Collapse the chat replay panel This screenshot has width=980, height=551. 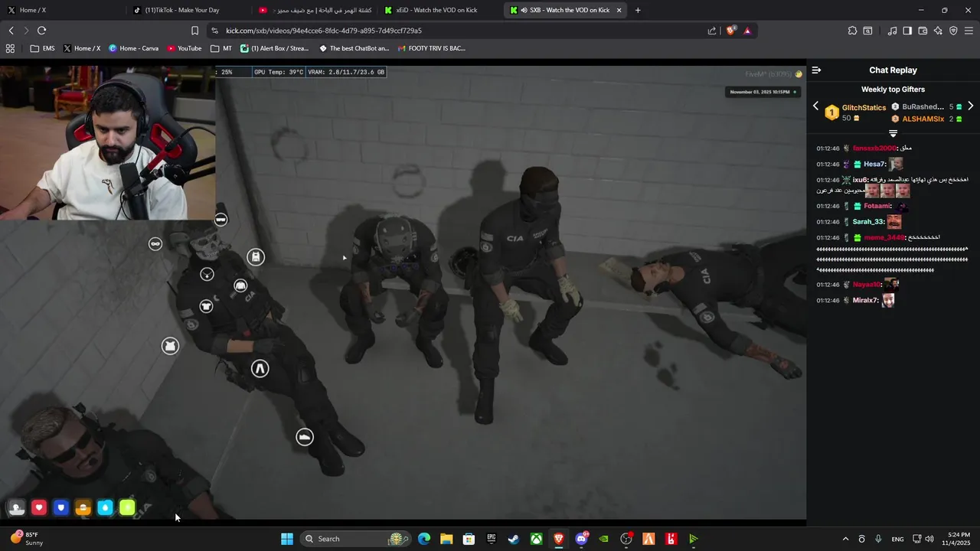pos(816,70)
